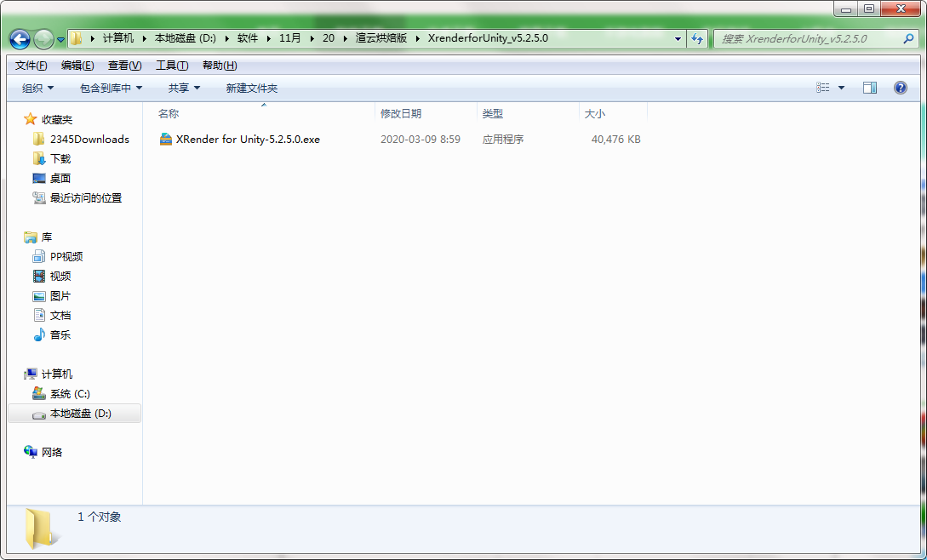Click the 音乐 music note icon
Image resolution: width=927 pixels, height=560 pixels.
39,334
